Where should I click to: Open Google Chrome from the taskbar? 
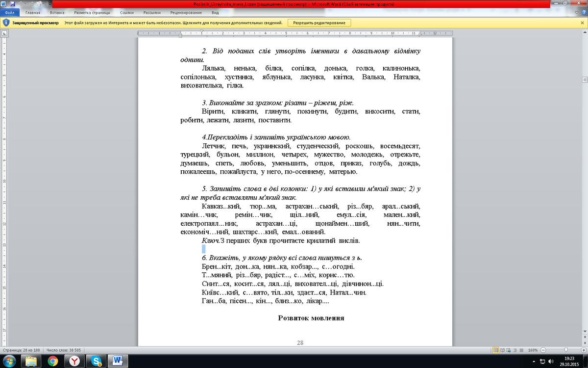pyautogui.click(x=53, y=361)
